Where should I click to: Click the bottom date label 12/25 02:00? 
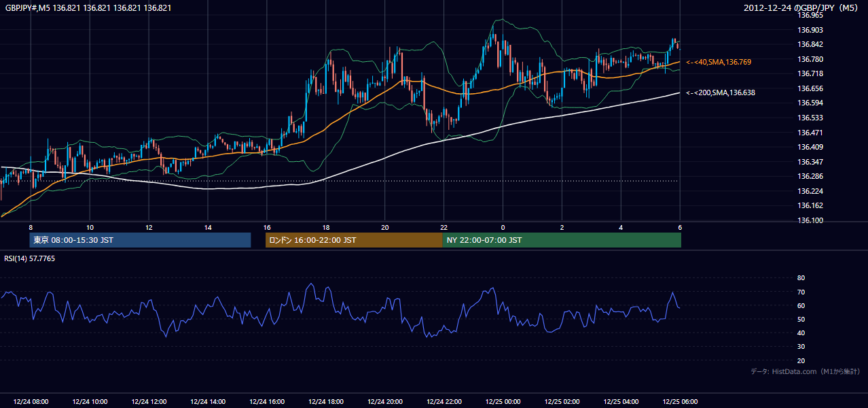(x=562, y=402)
